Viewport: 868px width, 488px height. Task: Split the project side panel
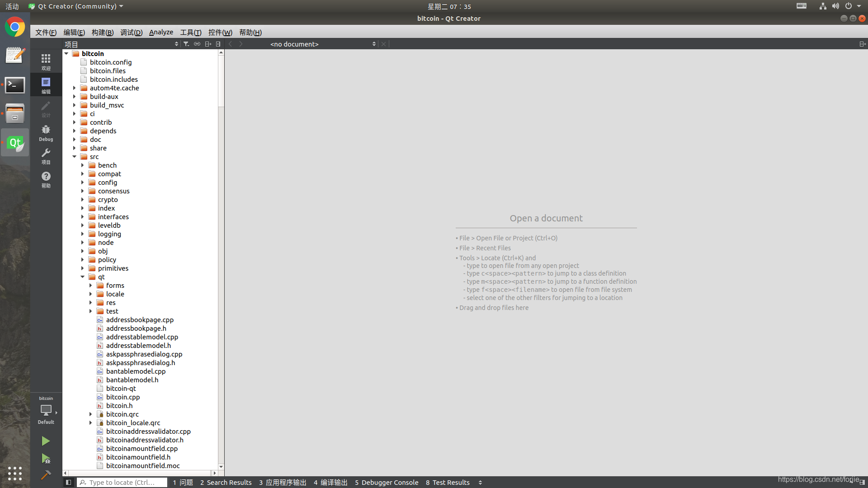pos(208,44)
